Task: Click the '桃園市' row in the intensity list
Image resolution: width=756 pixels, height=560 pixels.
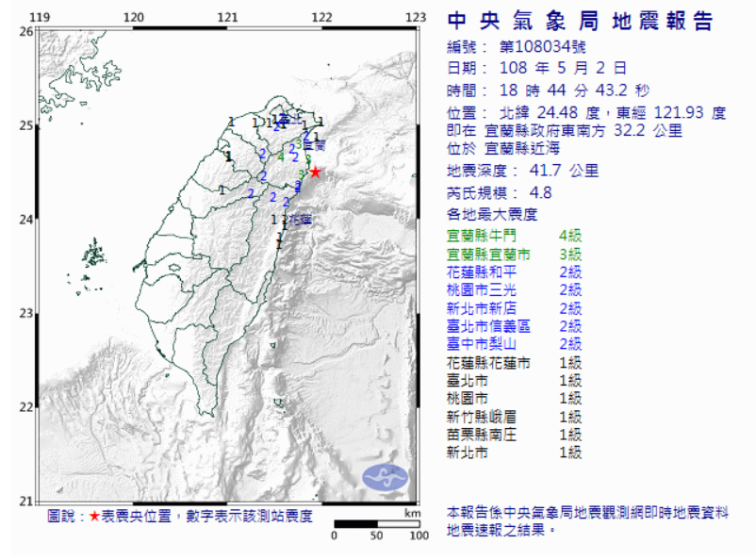Action: click(515, 399)
